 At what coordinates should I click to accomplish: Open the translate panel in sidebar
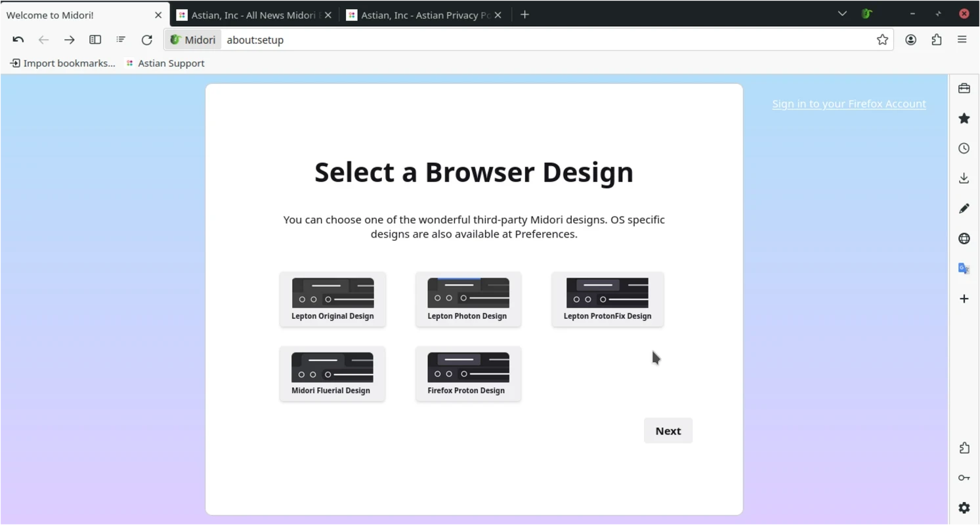coord(964,268)
